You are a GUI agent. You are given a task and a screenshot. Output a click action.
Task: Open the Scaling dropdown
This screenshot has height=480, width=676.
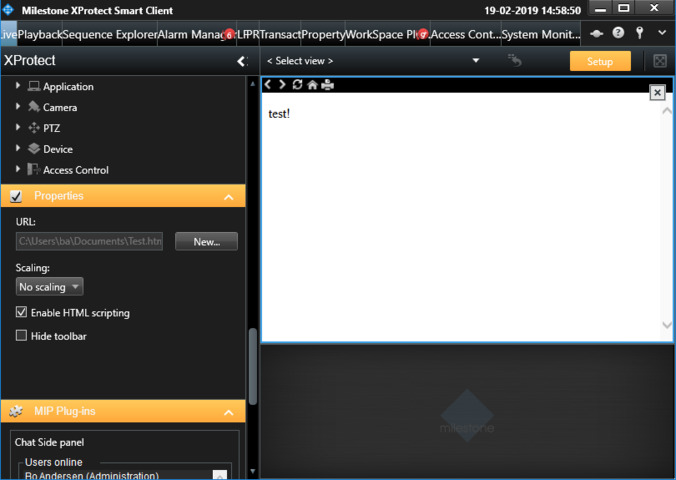pyautogui.click(x=49, y=287)
